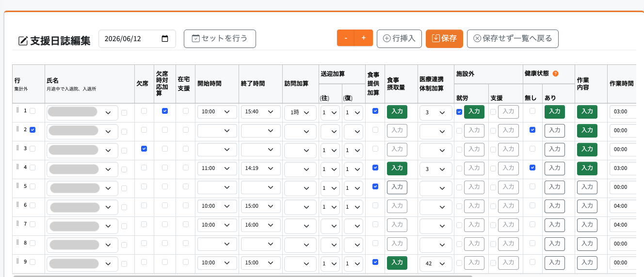This screenshot has height=277, width=644.
Task: Click the plus button in orange group
Action: point(364,38)
